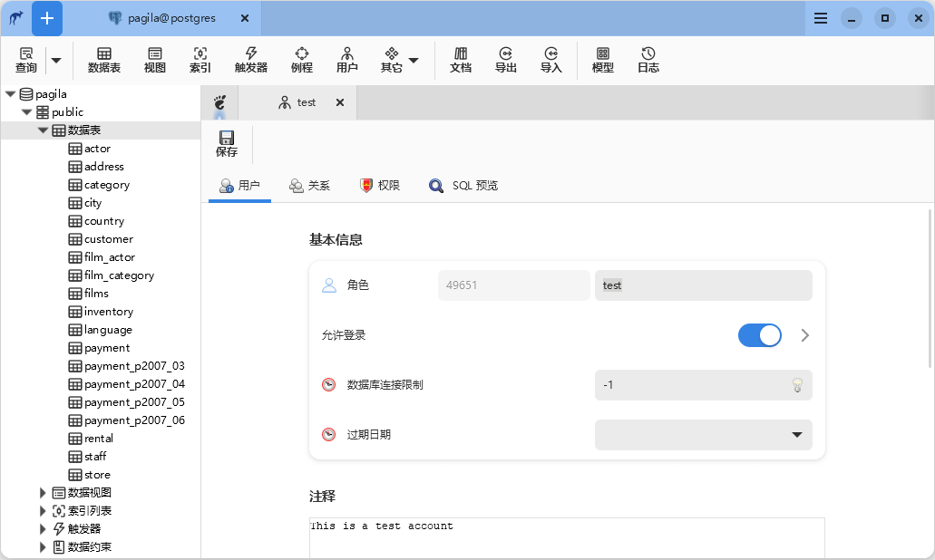The width and height of the screenshot is (935, 560).
Task: Select the 用户 toolbar icon
Action: (346, 59)
